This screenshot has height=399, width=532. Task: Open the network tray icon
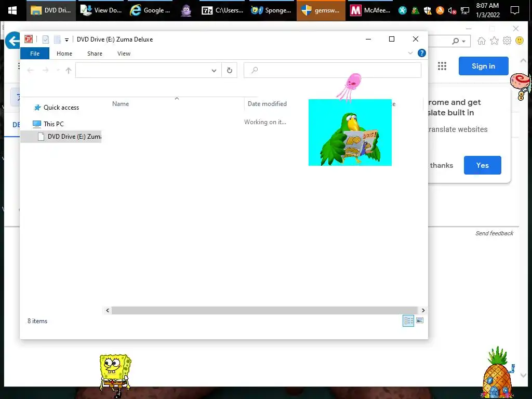coord(465,10)
